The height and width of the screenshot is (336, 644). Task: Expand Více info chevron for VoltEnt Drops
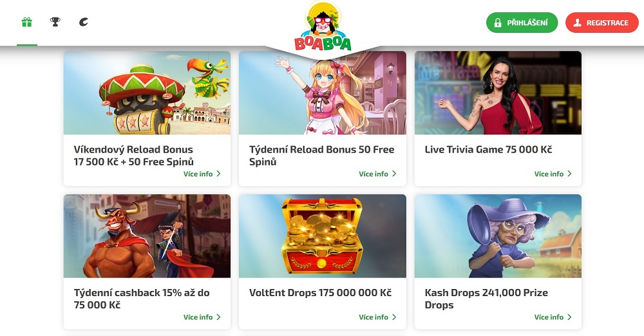coord(394,317)
